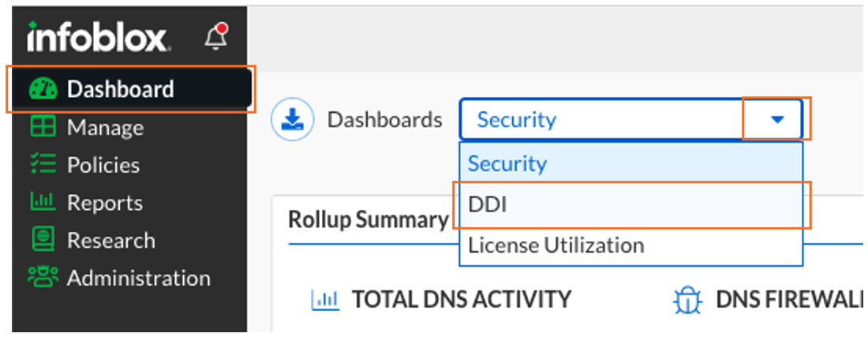The height and width of the screenshot is (337, 868).
Task: Click the Dashboards combo box showing Security
Action: (600, 120)
